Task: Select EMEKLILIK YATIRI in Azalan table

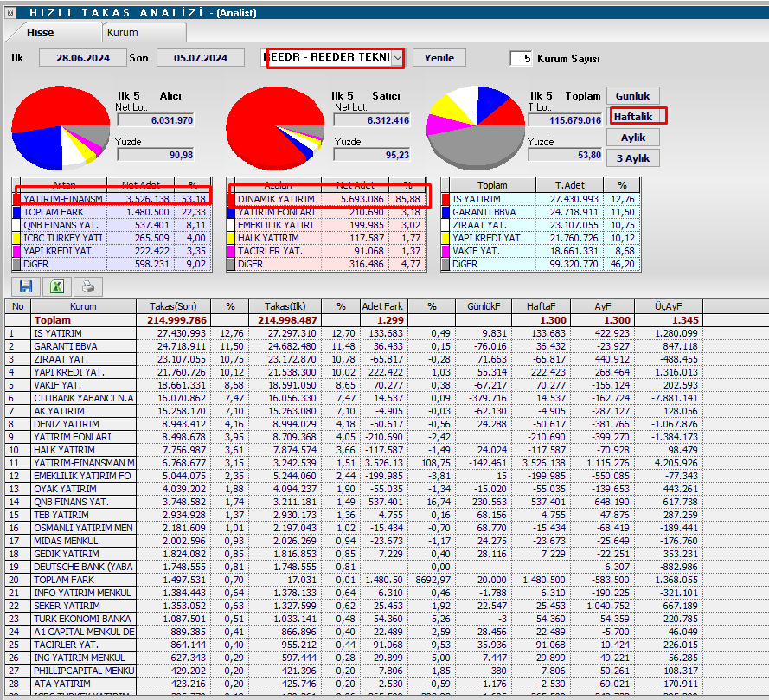Action: point(327,225)
